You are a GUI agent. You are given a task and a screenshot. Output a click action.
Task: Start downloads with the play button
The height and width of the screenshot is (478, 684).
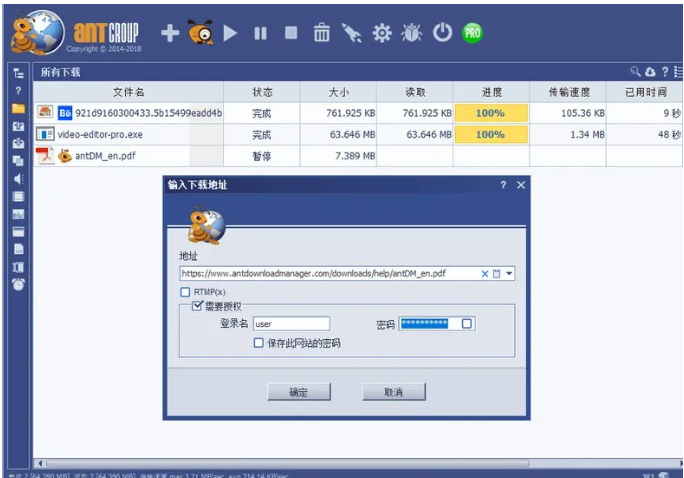230,33
